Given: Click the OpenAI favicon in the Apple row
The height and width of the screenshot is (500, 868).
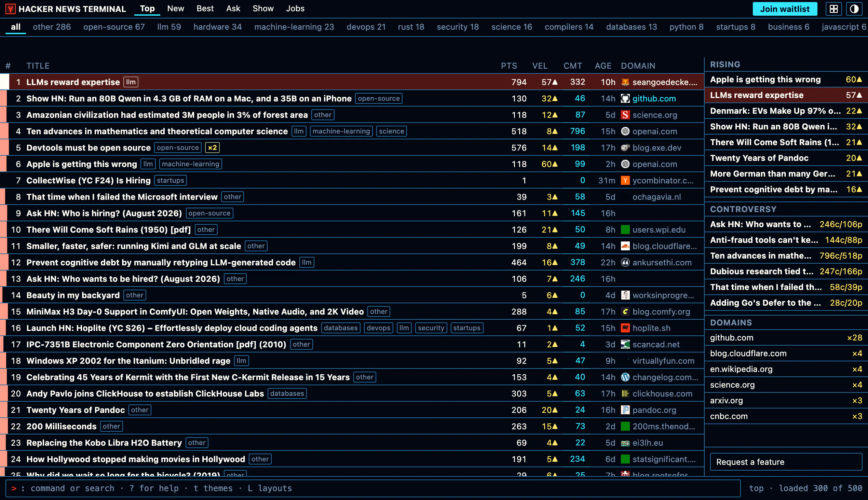Looking at the screenshot, I should tap(625, 164).
